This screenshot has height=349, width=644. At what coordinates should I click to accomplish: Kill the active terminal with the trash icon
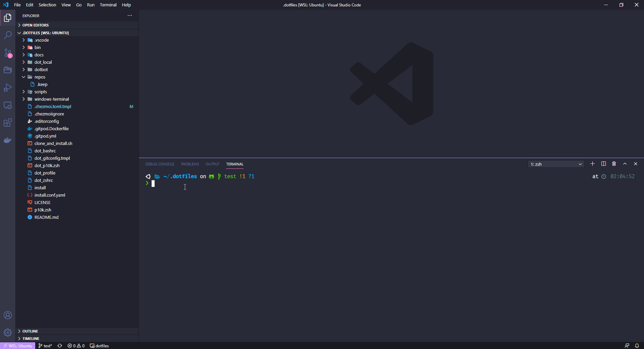coord(614,164)
